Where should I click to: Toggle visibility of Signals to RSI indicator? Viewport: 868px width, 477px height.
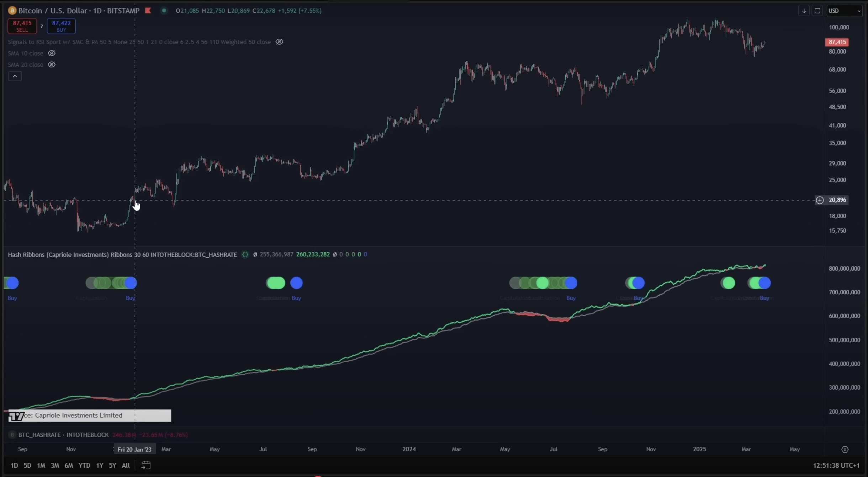point(279,42)
